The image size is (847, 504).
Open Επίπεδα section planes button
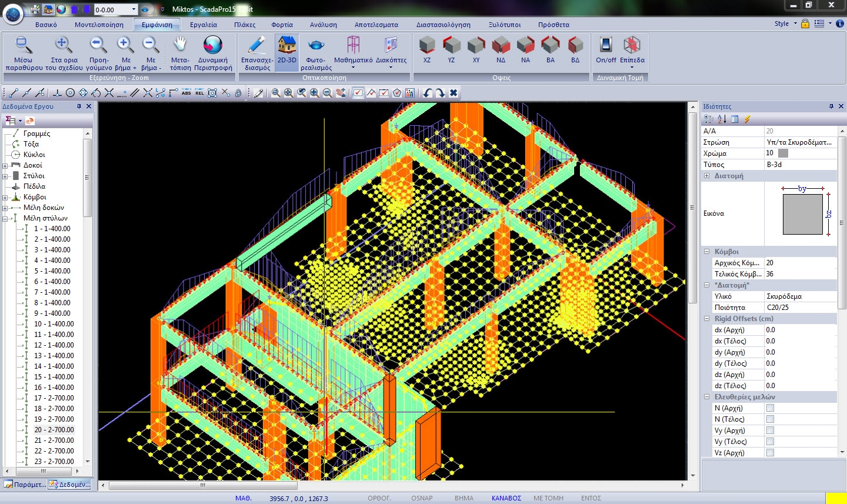point(632,52)
